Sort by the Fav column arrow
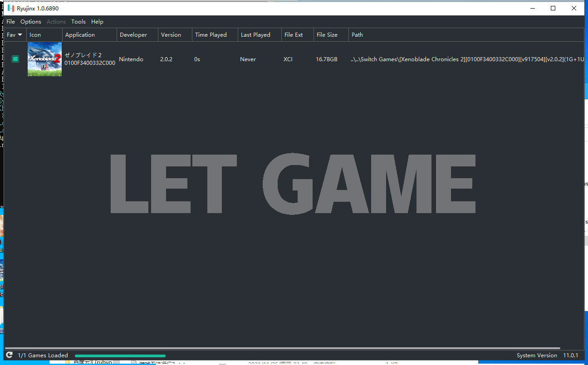Screen dimensions: 588x365 [20, 35]
